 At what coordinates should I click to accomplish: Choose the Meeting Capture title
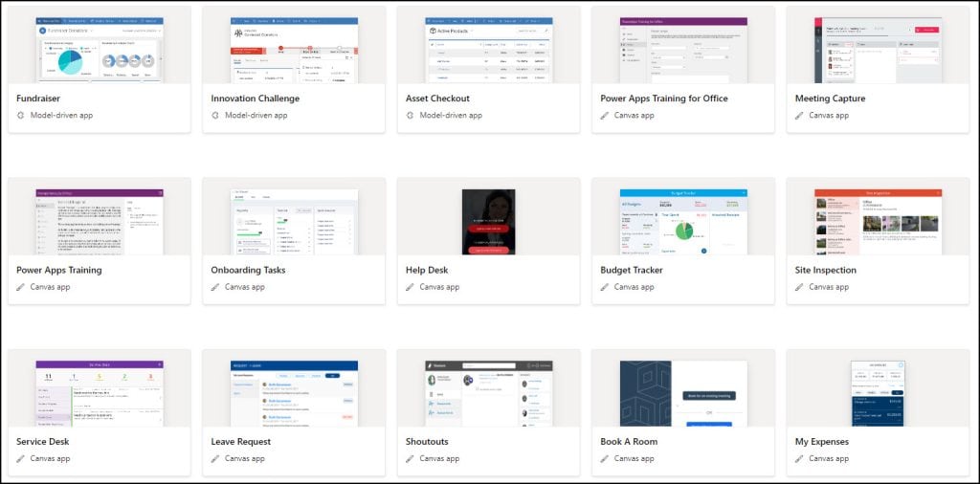point(830,99)
